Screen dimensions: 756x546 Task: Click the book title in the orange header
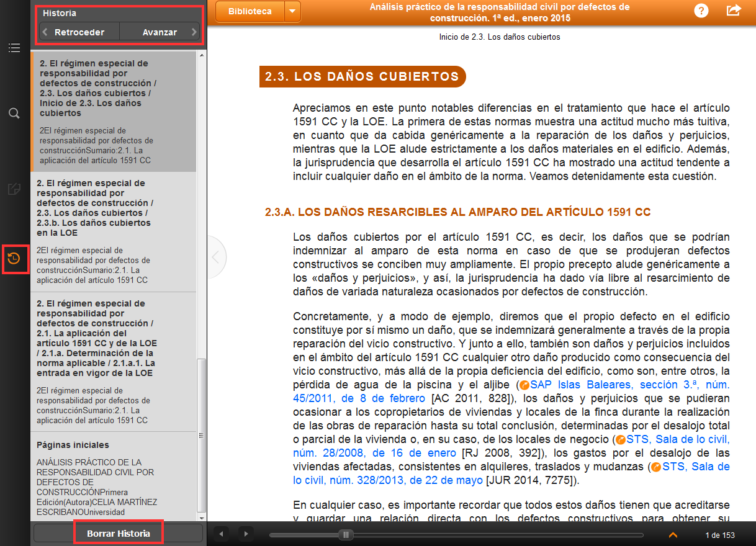pos(499,12)
